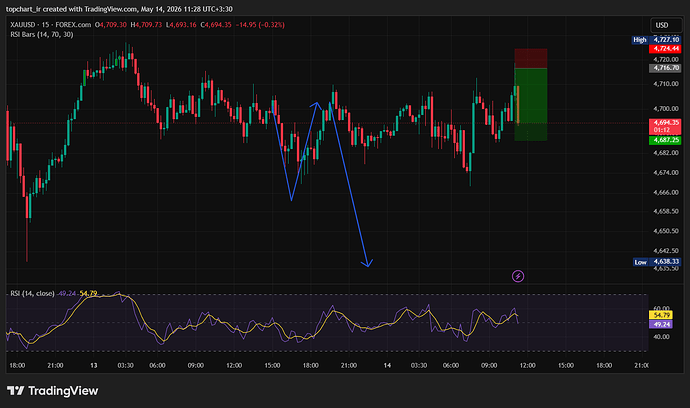Open RSI Bars (14, 70, 30) indicator legend

42,34
